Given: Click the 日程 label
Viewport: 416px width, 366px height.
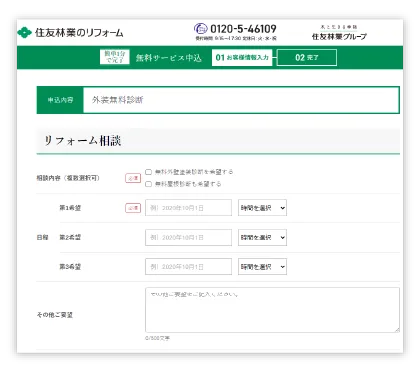Looking at the screenshot, I should tap(42, 237).
